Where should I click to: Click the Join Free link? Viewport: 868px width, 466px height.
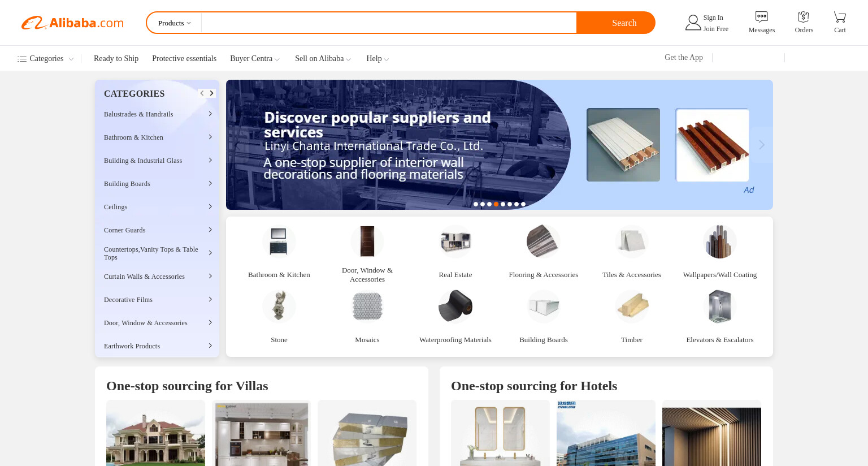click(715, 29)
